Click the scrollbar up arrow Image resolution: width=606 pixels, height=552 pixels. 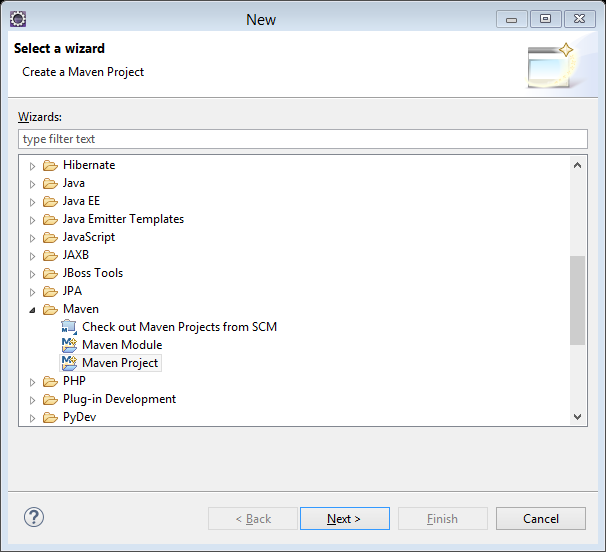pos(577,165)
